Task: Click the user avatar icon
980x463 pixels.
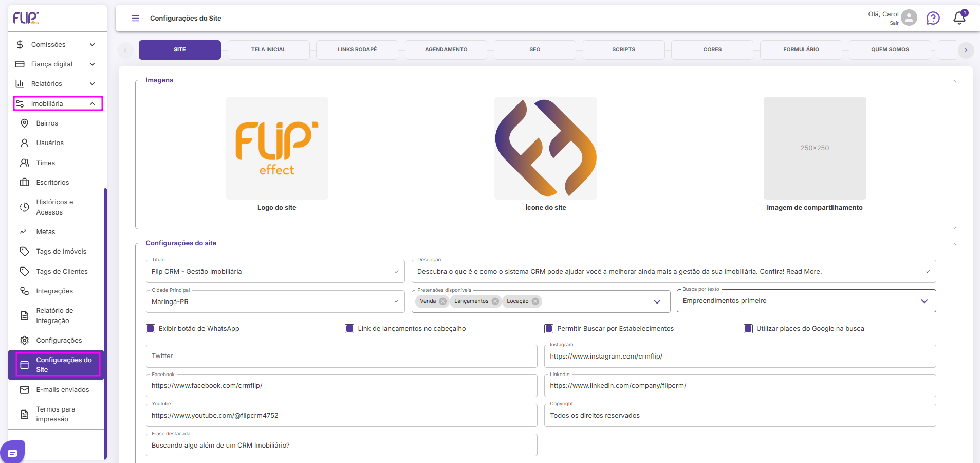Action: [x=909, y=17]
